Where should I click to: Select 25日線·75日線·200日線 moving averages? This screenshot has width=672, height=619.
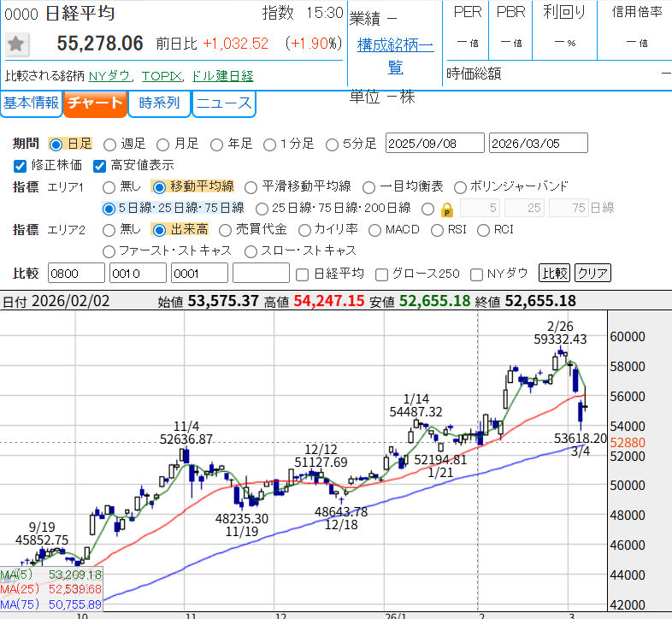258,208
